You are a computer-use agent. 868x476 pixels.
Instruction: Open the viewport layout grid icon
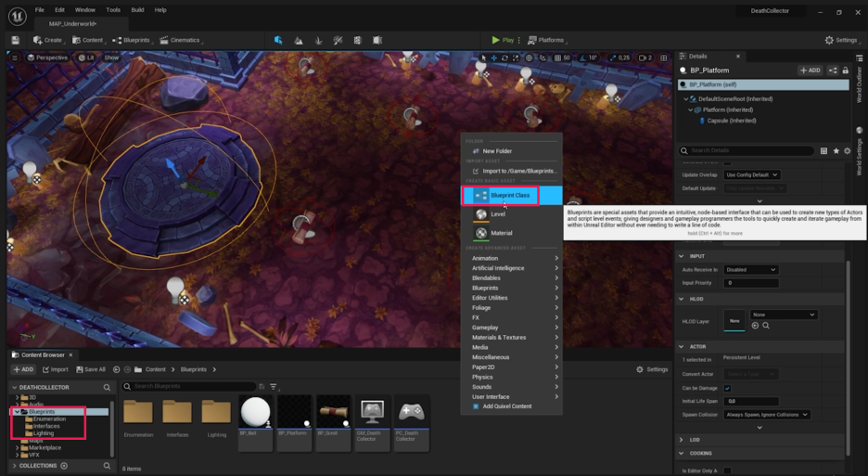[664, 58]
